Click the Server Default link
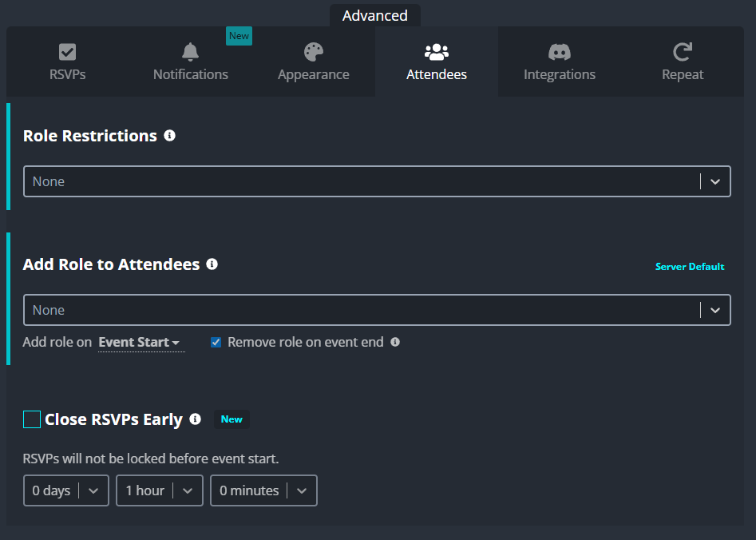The height and width of the screenshot is (540, 756). coord(690,266)
